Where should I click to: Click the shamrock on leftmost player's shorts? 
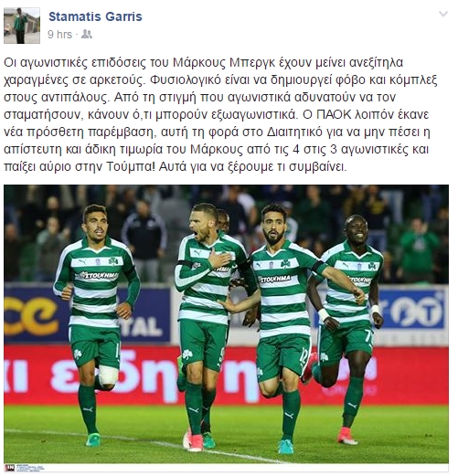point(78,354)
